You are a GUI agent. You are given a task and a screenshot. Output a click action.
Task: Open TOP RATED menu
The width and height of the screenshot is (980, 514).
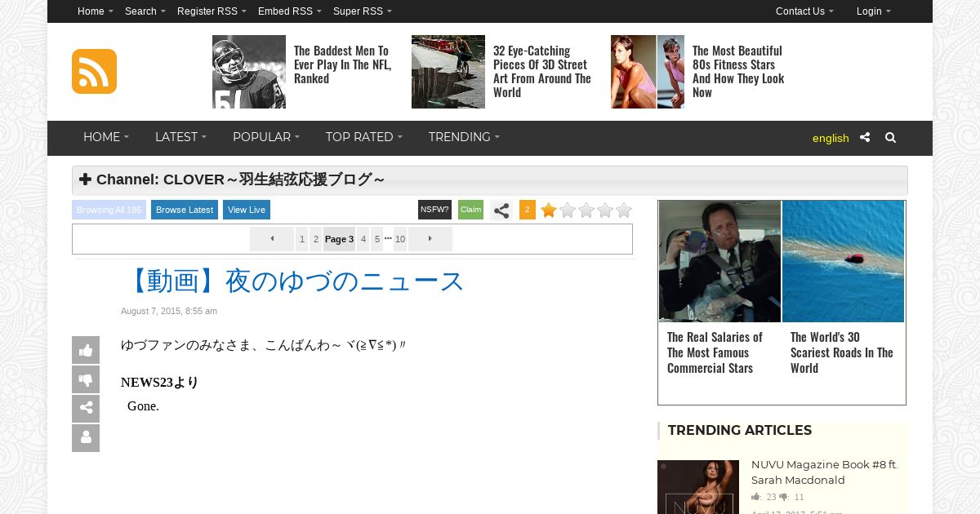click(364, 137)
